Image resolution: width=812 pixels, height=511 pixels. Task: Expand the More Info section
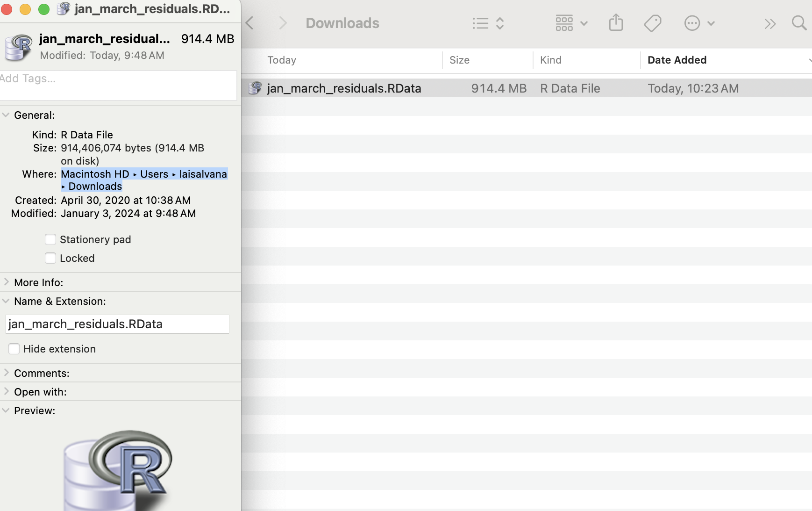point(6,282)
